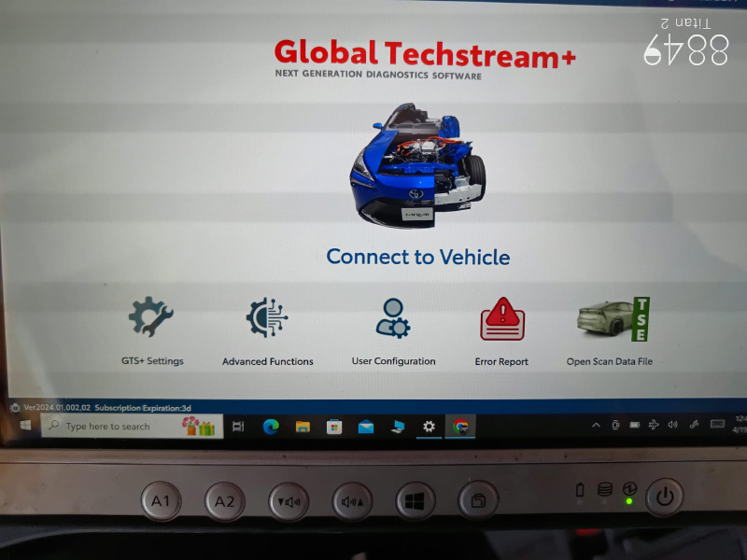This screenshot has width=747, height=560.
Task: Click the GTS+ Settings label
Action: (152, 361)
